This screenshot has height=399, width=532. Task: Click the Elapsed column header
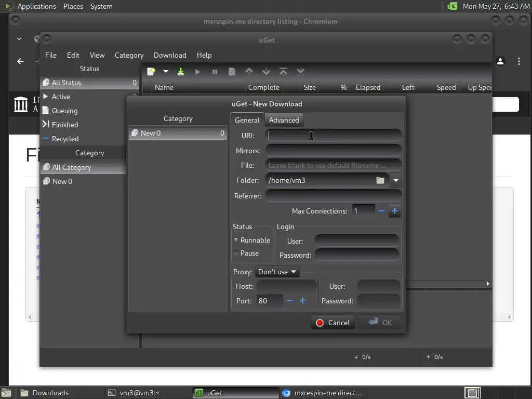(368, 87)
